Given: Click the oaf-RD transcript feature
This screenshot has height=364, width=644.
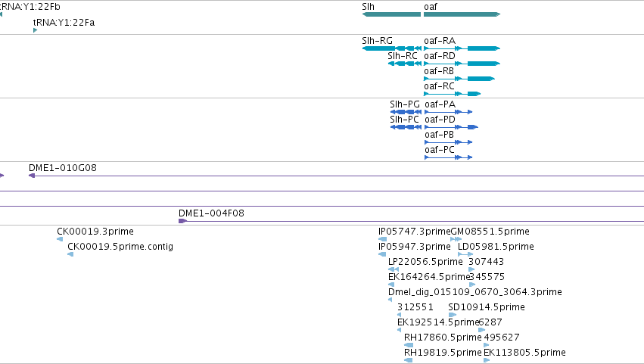Looking at the screenshot, I should pyautogui.click(x=462, y=64).
